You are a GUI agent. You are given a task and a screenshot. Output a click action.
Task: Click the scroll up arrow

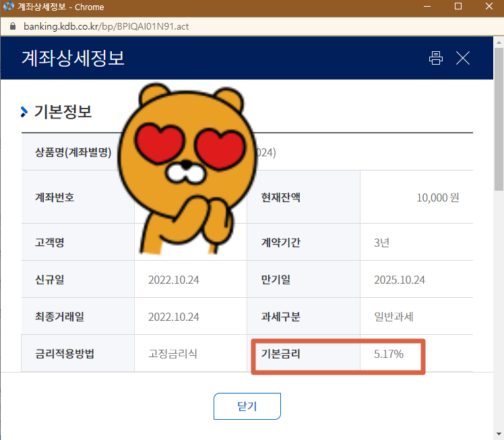tap(499, 42)
